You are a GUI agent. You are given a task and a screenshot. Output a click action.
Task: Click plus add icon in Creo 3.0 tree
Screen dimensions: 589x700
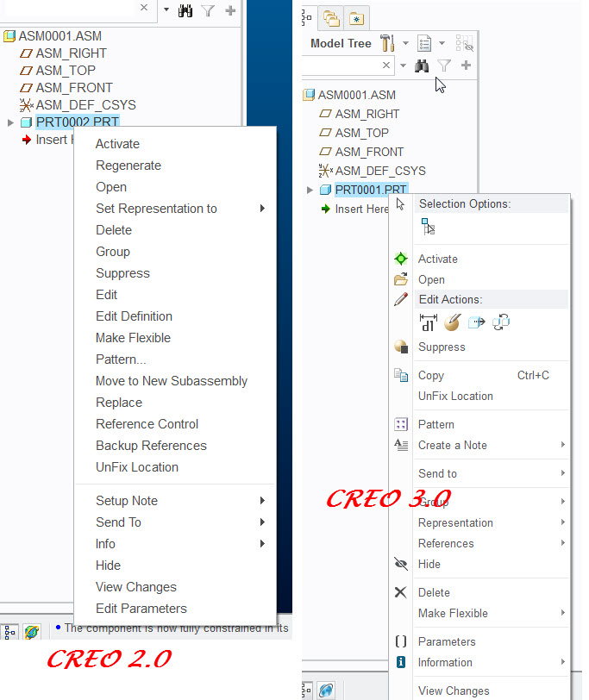pos(466,66)
